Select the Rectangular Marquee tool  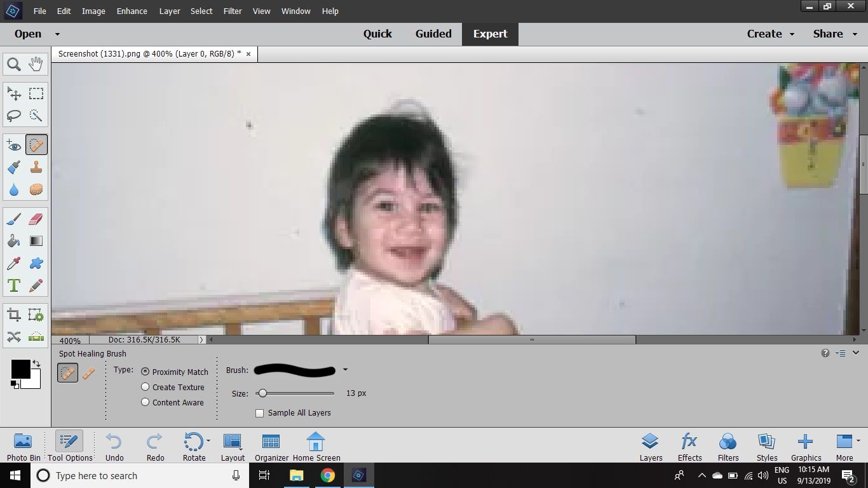(x=36, y=94)
